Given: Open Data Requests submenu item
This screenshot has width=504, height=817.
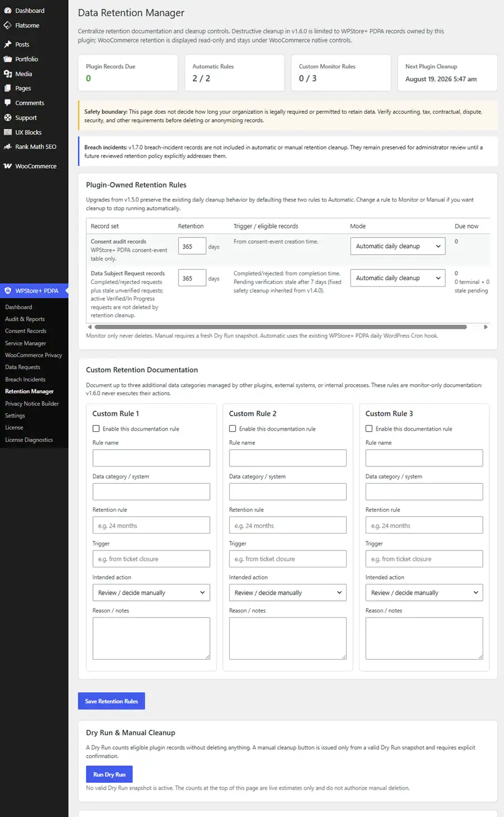Looking at the screenshot, I should (22, 367).
